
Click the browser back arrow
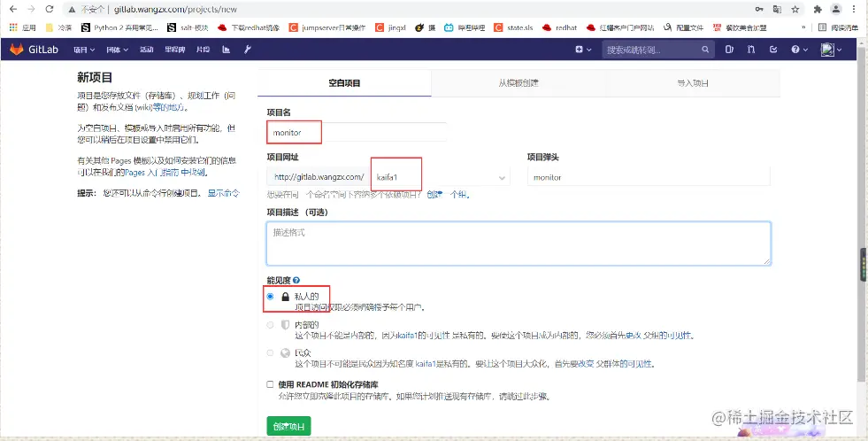(13, 10)
